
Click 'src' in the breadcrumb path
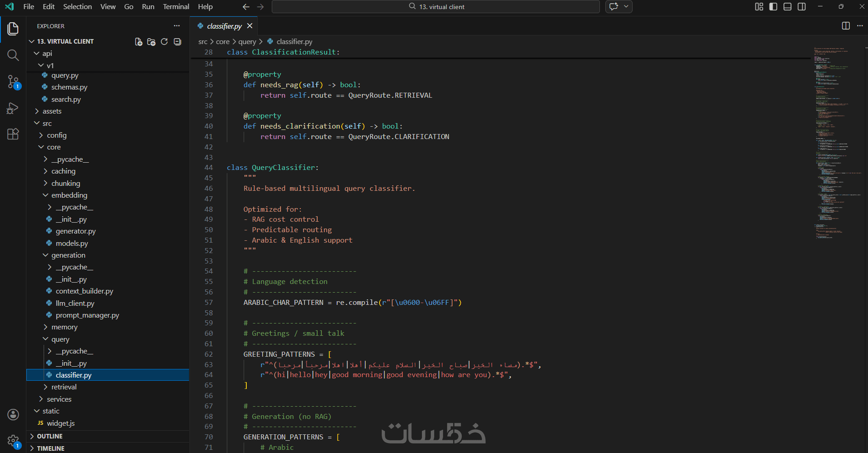tap(203, 42)
